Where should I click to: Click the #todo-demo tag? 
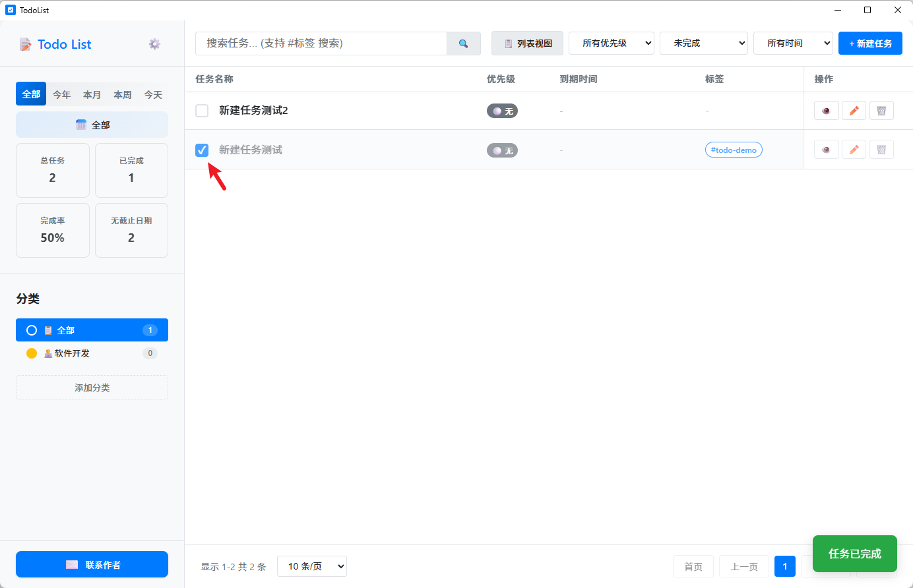pos(734,150)
